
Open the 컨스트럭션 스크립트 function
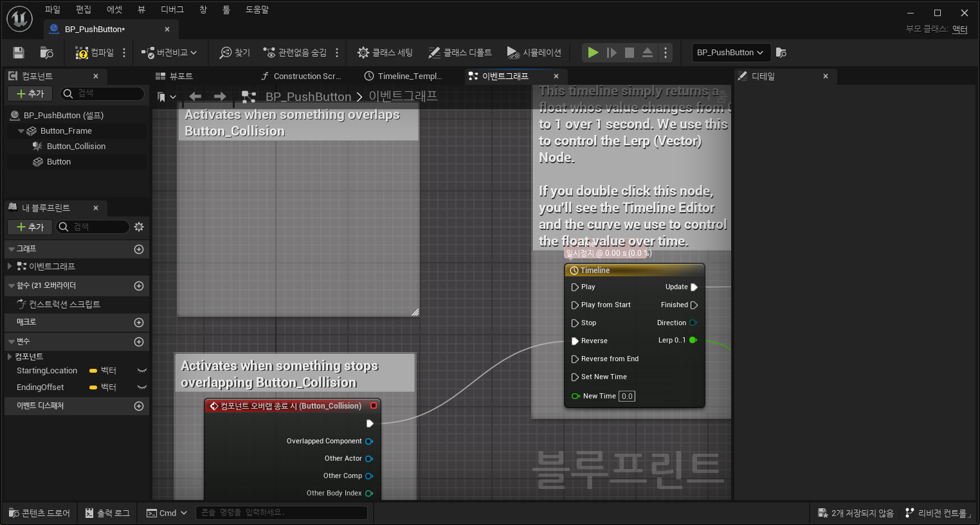64,305
